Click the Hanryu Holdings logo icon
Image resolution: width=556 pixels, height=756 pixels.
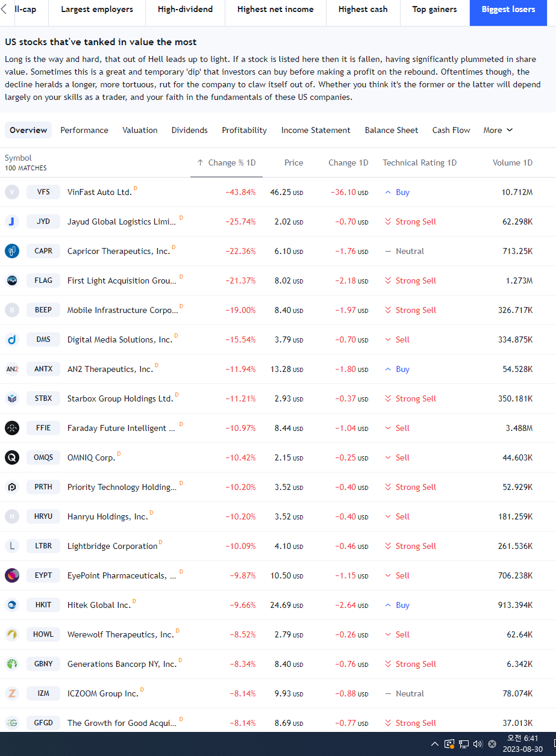[12, 516]
